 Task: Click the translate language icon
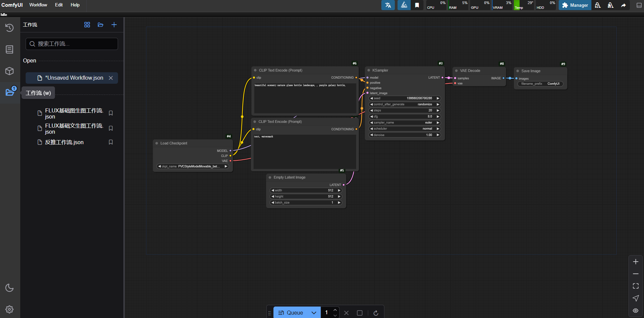(x=388, y=5)
